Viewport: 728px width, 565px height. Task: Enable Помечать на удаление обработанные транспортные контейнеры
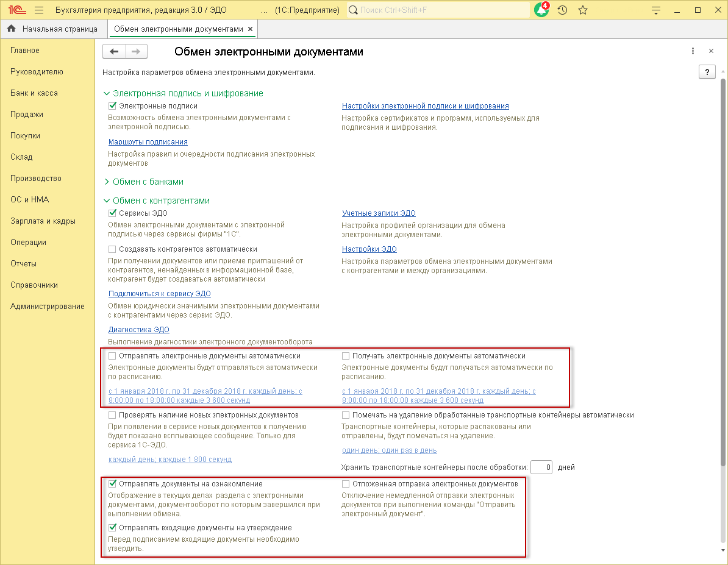coord(346,415)
